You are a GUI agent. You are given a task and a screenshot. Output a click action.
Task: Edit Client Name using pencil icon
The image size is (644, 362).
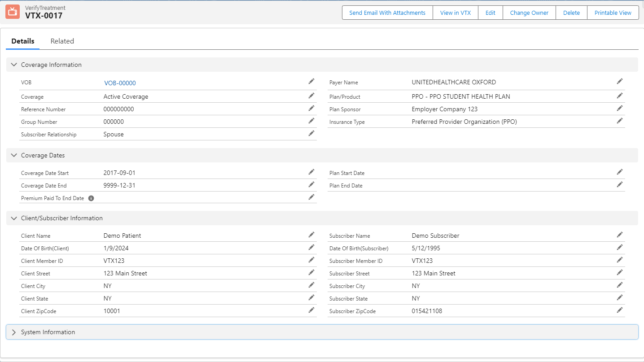(x=311, y=235)
